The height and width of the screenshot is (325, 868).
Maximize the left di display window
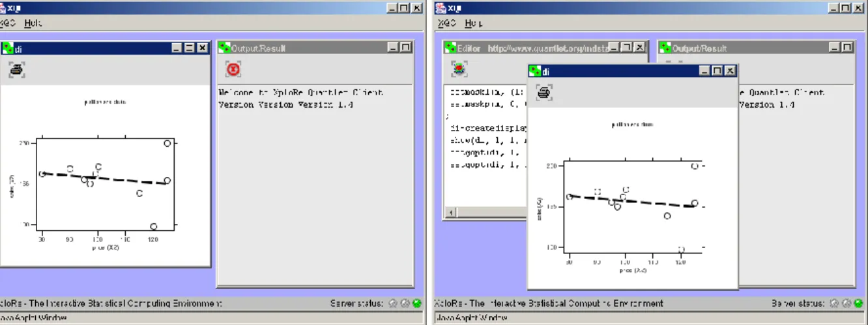click(190, 48)
